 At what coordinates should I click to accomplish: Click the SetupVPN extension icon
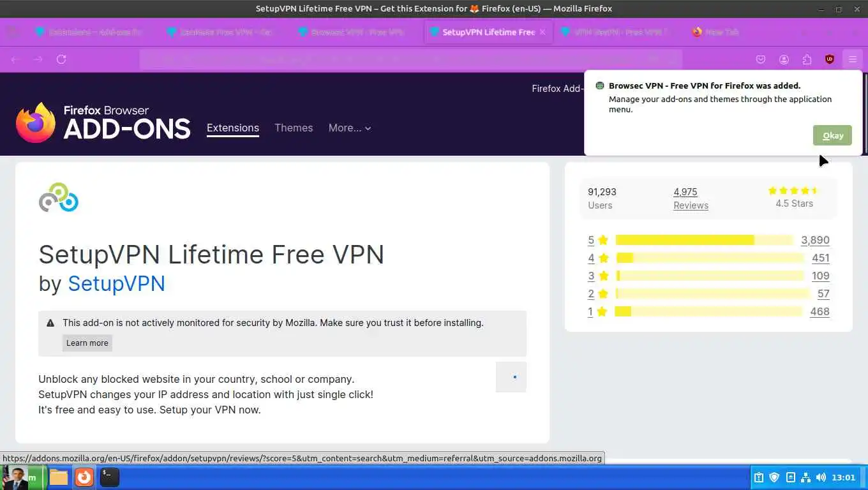click(x=59, y=198)
